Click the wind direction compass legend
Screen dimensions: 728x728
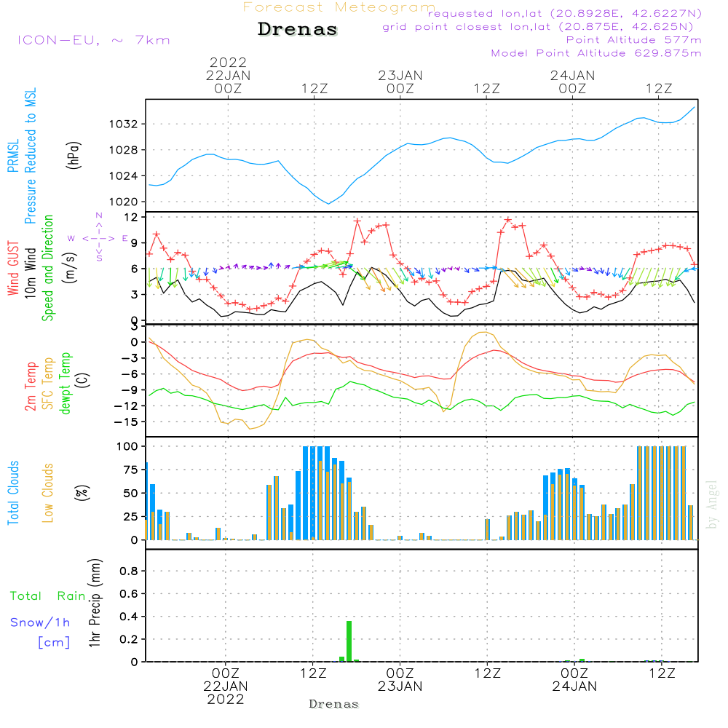[x=98, y=238]
